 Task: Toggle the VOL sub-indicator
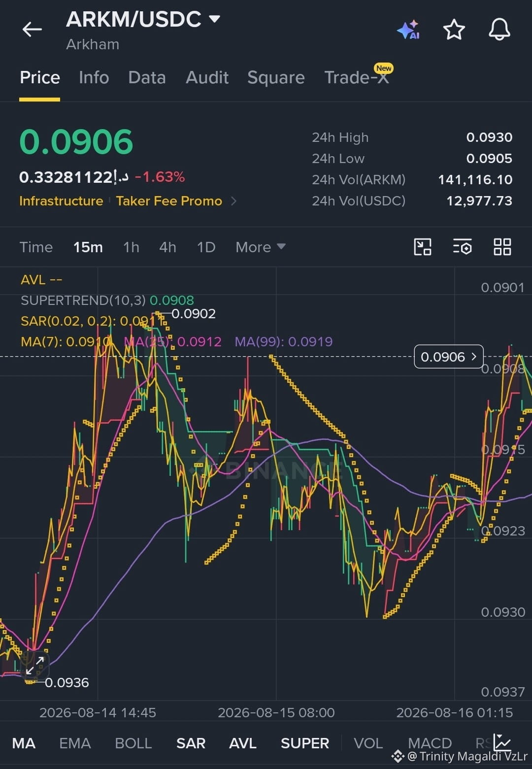[x=368, y=743]
